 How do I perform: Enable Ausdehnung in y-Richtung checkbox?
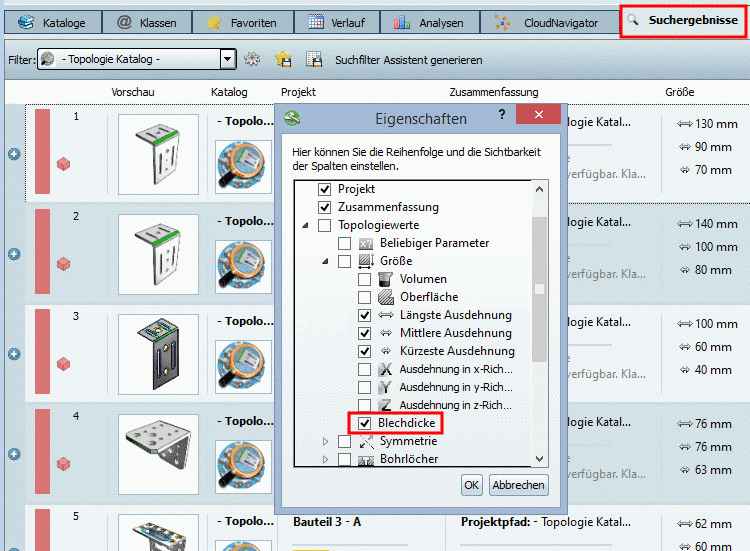pos(364,387)
